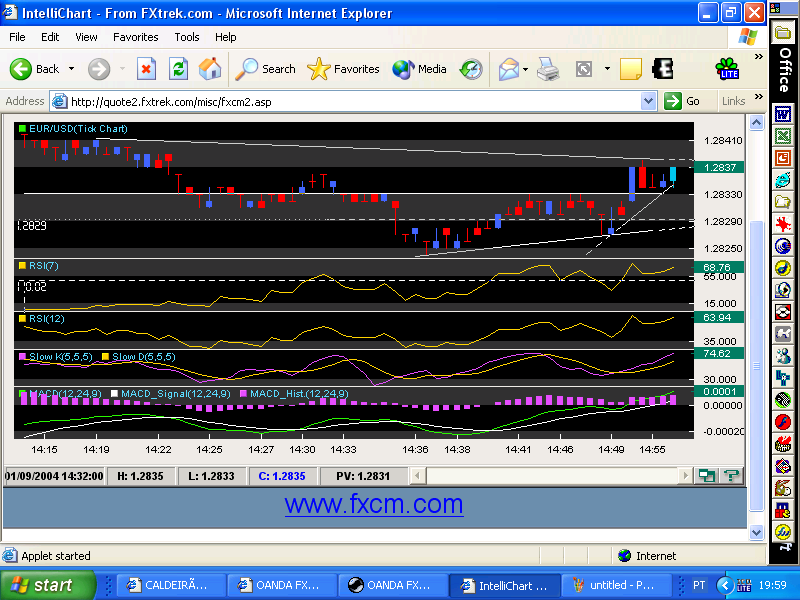The height and width of the screenshot is (600, 800).
Task: Open the Favorites menu
Action: coord(136,37)
